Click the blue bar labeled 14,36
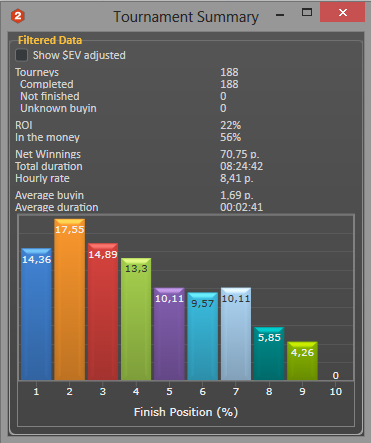Screen dimensions: 371x443 tap(36, 314)
